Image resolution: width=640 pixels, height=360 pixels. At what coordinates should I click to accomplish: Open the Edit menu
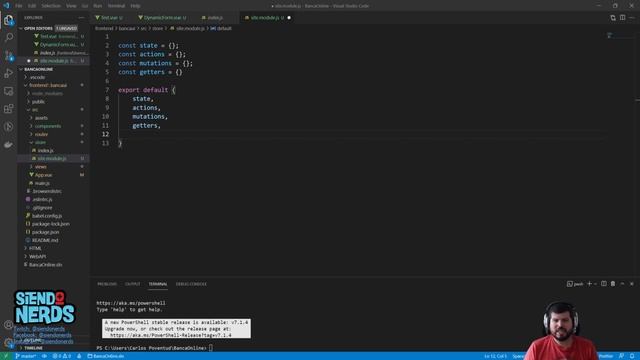coord(32,6)
